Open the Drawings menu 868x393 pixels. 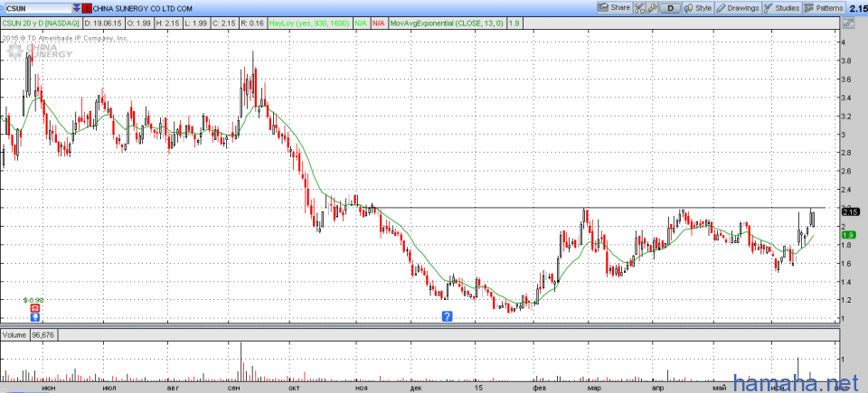coord(739,8)
